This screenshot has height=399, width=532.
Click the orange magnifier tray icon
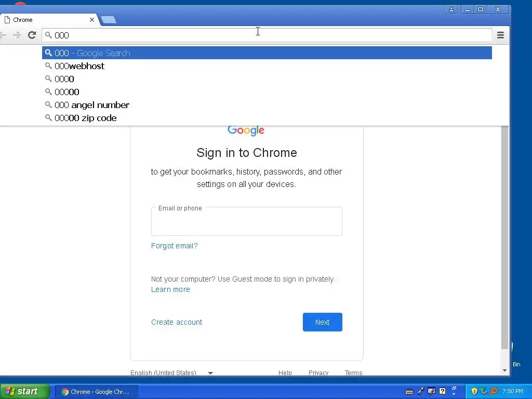click(494, 391)
